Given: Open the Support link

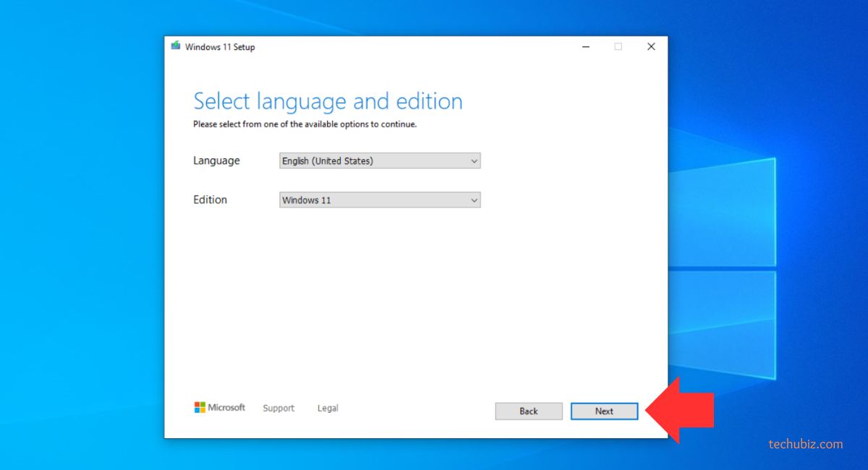Looking at the screenshot, I should tap(278, 409).
